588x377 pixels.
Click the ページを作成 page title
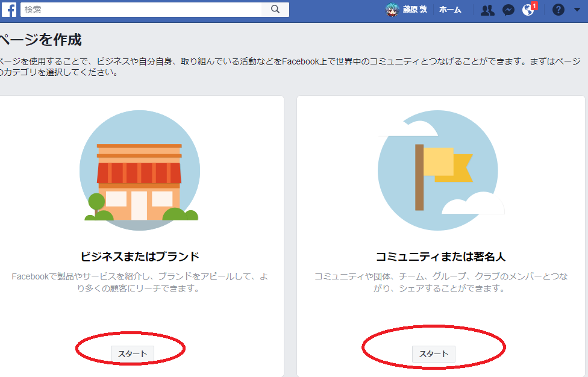[x=41, y=40]
